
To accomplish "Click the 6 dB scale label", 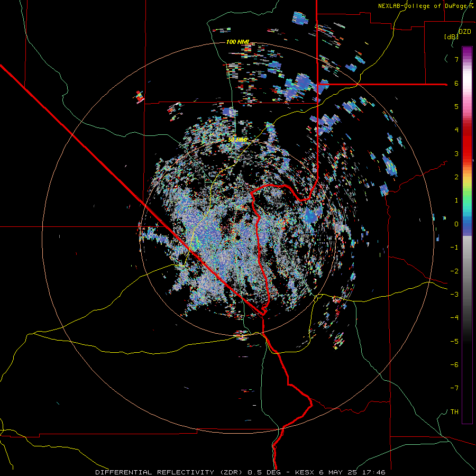I will [456, 83].
